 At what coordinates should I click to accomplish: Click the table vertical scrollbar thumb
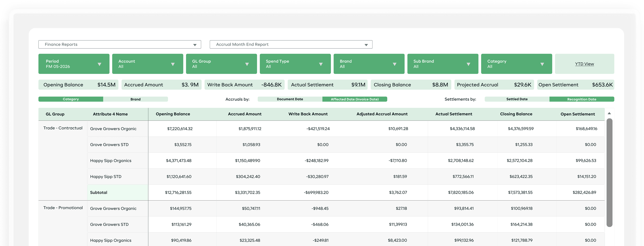[x=609, y=173]
